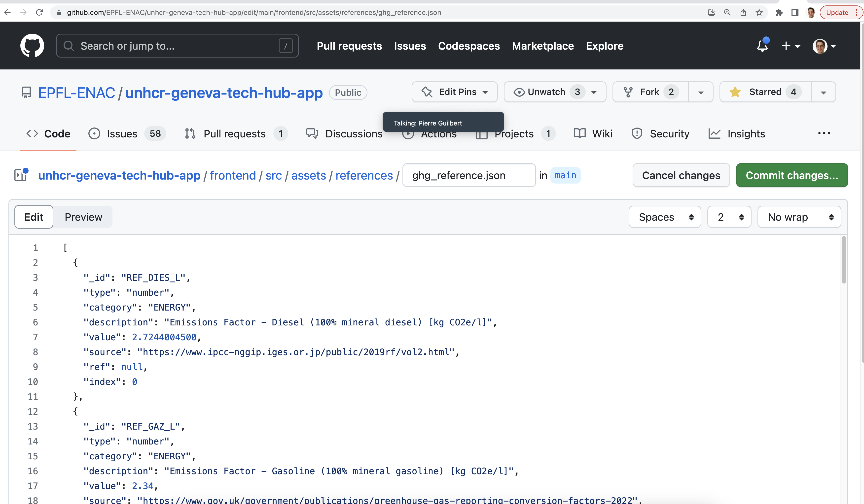Click the install app icon in the address bar

711,12
